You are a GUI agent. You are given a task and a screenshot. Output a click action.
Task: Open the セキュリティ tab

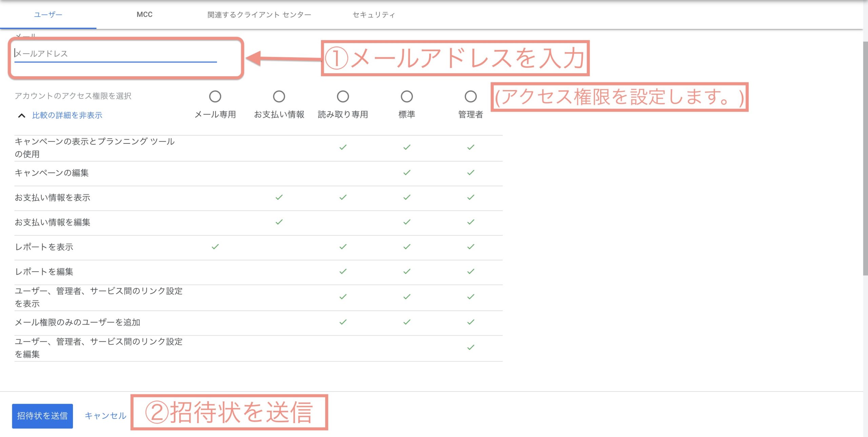374,15
